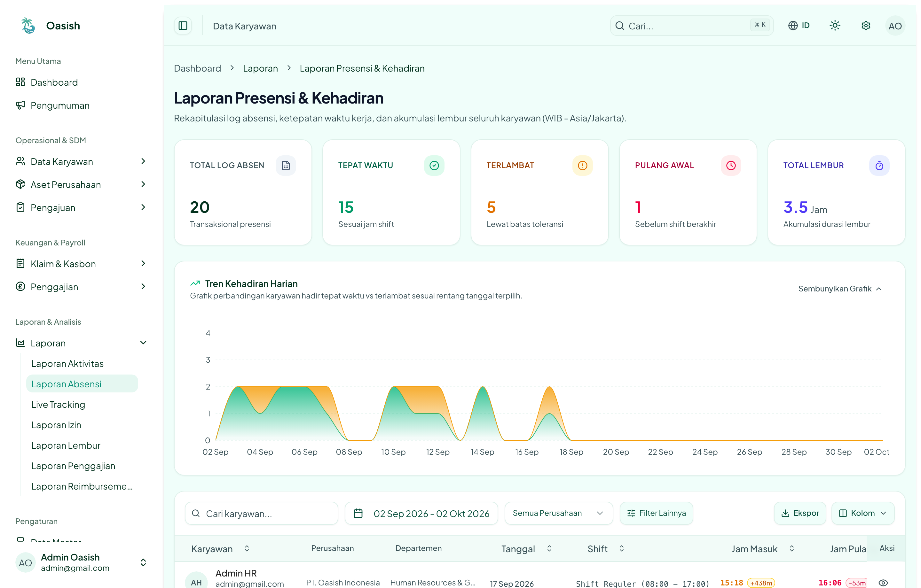Go to Live Tracking

pyautogui.click(x=82, y=404)
